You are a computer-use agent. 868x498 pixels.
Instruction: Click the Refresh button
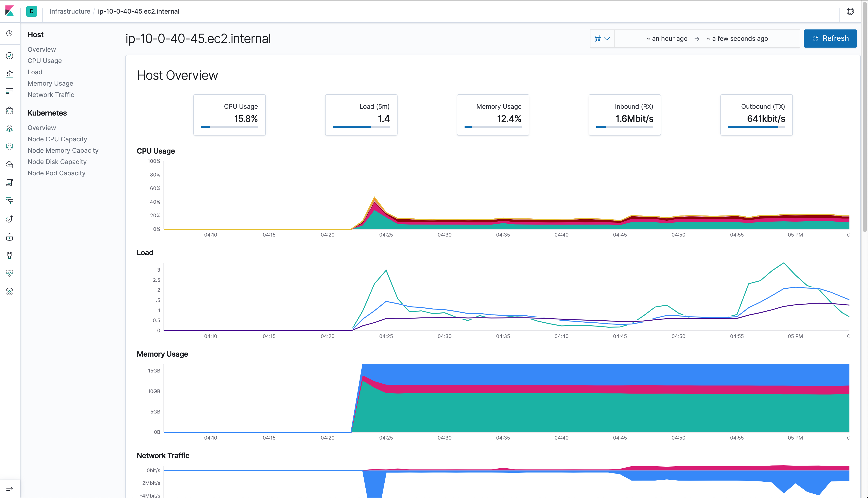coord(830,39)
